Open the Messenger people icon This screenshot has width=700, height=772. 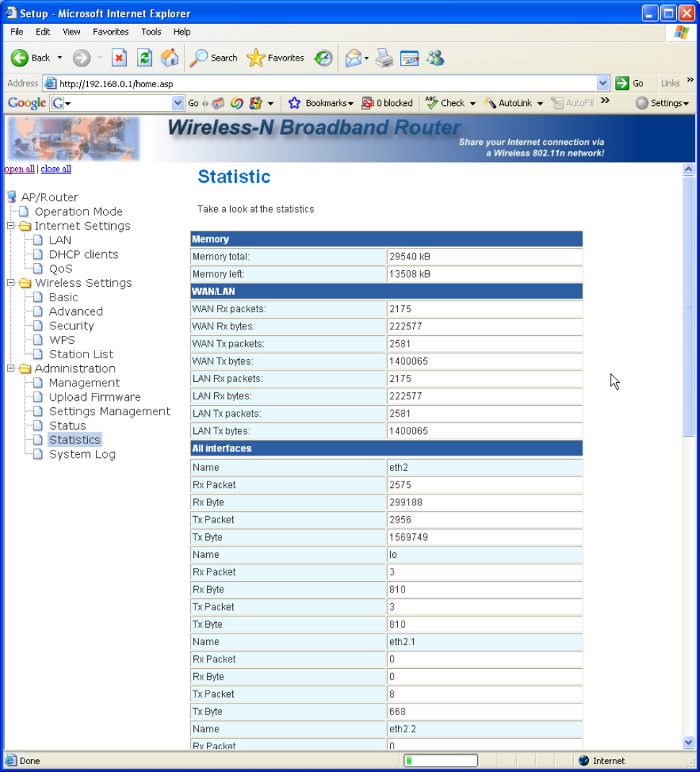pyautogui.click(x=435, y=58)
